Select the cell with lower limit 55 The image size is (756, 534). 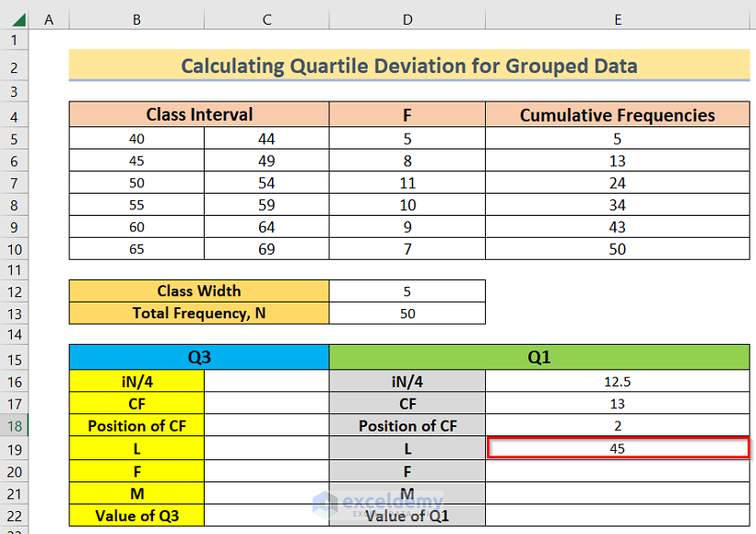(x=136, y=205)
